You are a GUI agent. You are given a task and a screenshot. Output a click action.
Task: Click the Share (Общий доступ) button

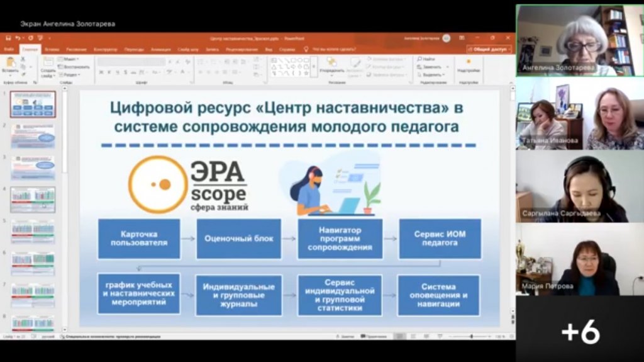click(x=489, y=49)
